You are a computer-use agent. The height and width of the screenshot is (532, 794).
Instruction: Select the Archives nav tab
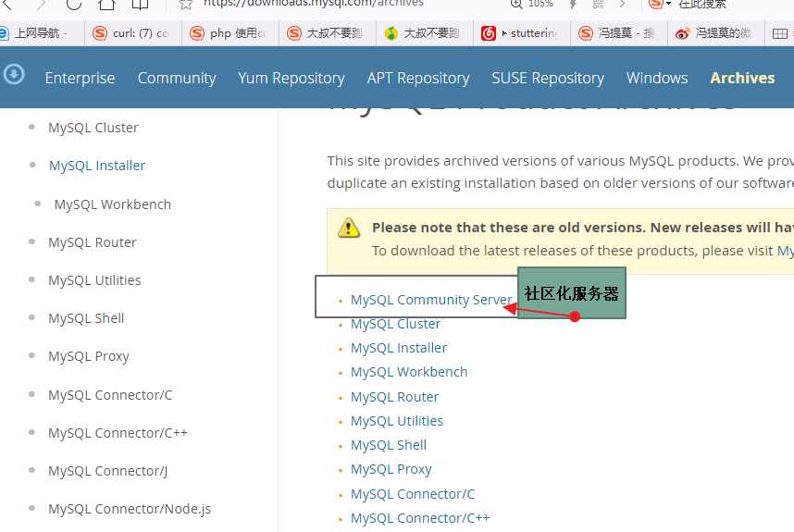click(742, 78)
